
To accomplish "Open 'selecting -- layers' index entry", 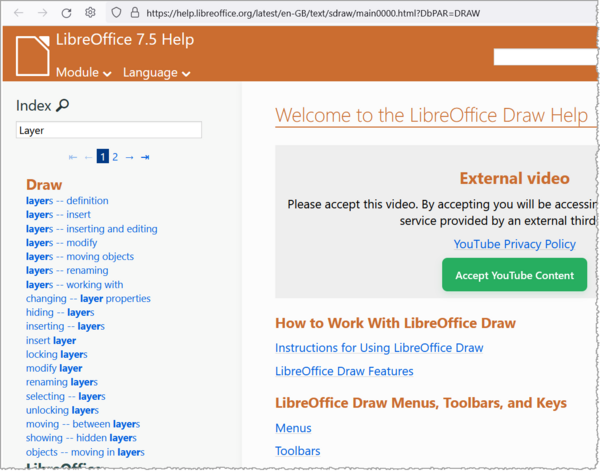I will click(65, 396).
